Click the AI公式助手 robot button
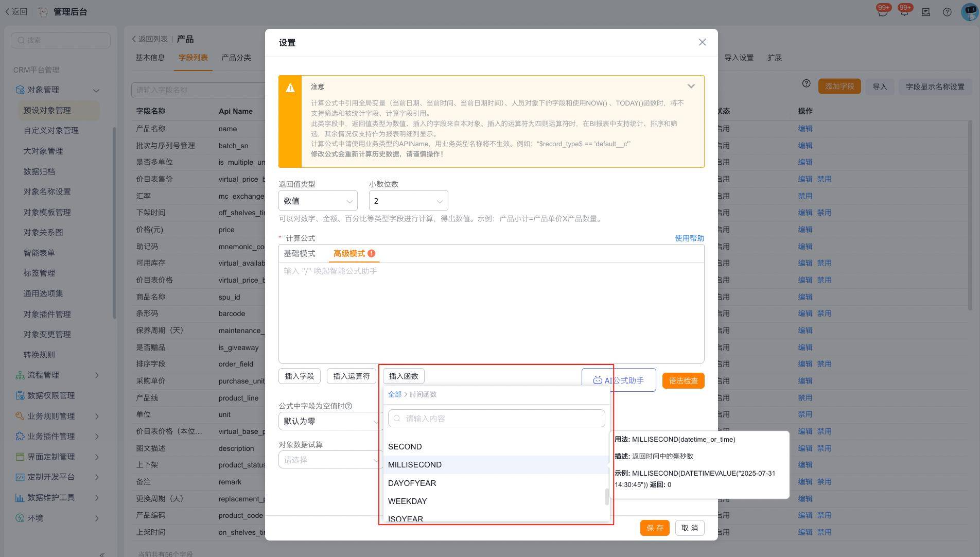 (x=618, y=380)
